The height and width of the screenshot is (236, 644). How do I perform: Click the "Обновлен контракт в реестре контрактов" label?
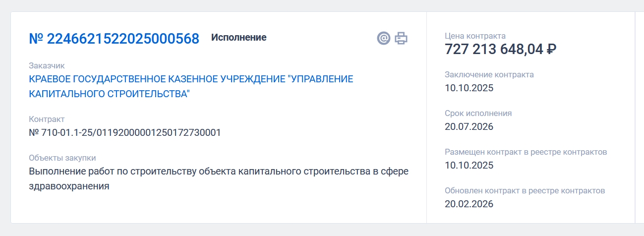click(525, 191)
